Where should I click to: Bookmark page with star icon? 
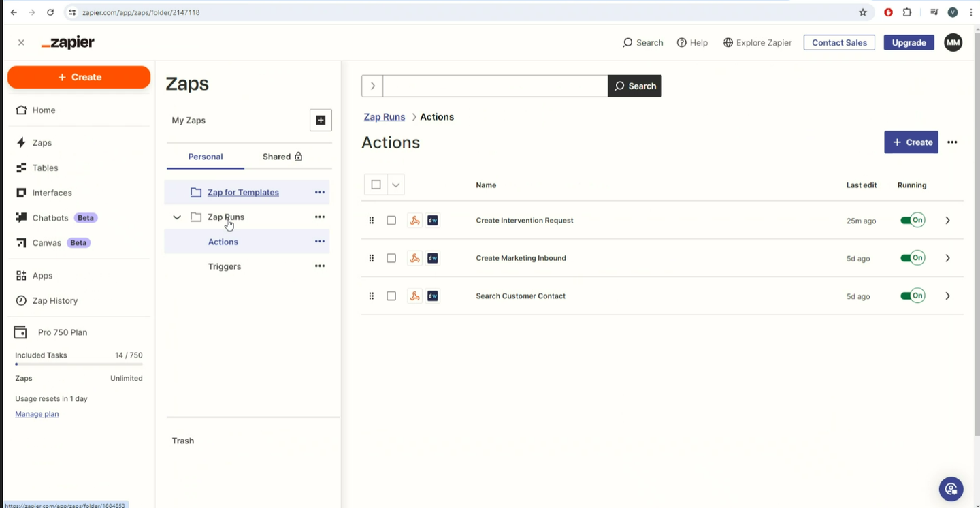coord(863,12)
